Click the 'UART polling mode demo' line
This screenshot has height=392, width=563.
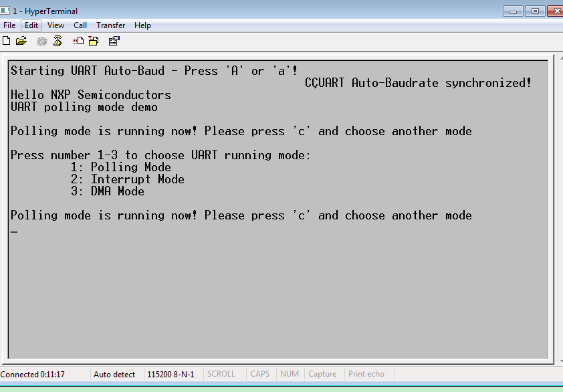[84, 107]
